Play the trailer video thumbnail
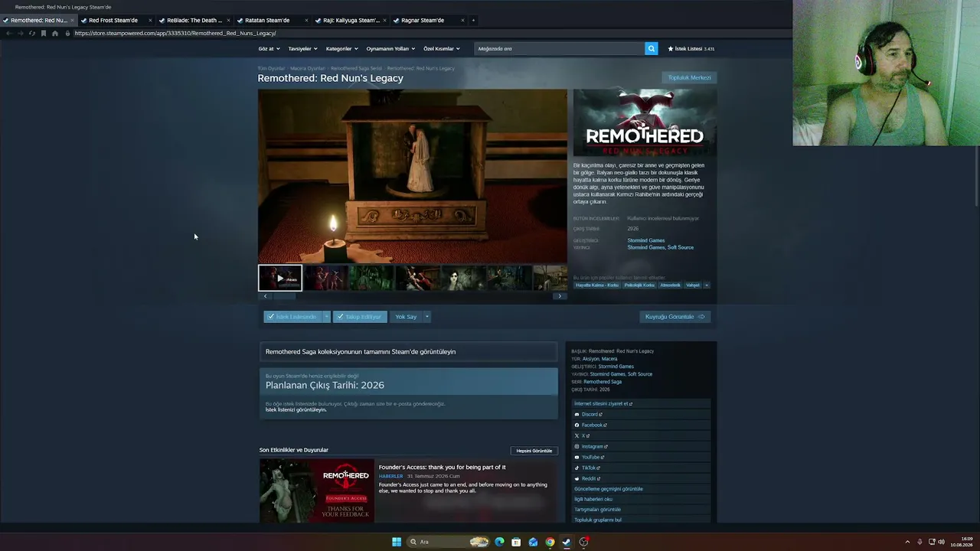Screen dimensions: 980x551 [x=280, y=278]
